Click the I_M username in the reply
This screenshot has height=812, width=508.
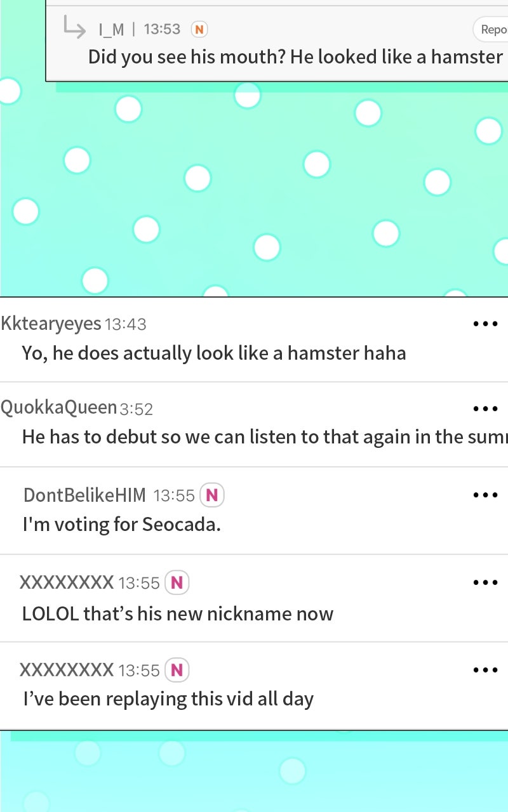[x=111, y=29]
